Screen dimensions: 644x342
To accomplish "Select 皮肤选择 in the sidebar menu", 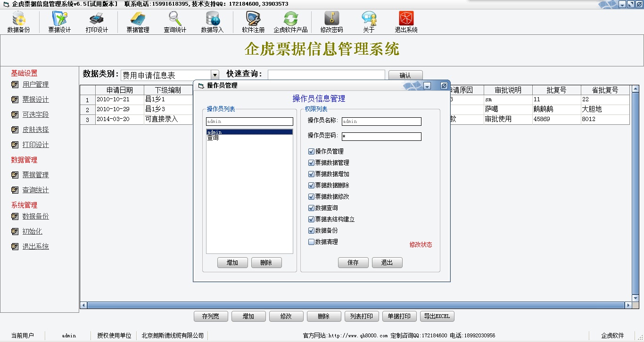I will [35, 130].
